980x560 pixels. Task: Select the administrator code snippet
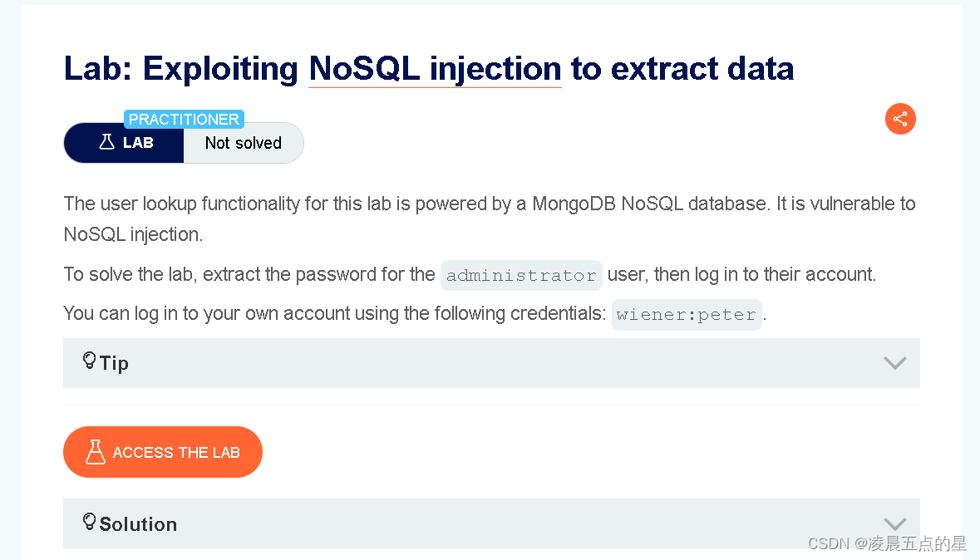point(521,274)
